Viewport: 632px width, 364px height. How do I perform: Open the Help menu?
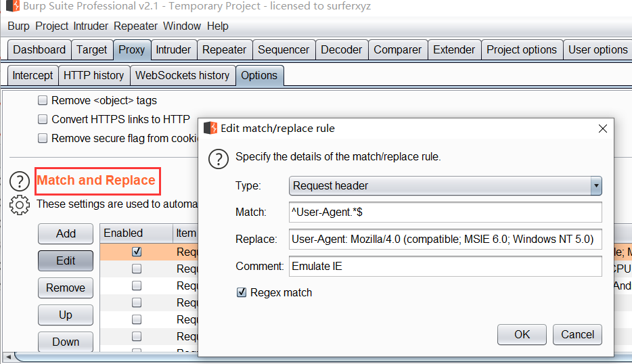pyautogui.click(x=218, y=26)
